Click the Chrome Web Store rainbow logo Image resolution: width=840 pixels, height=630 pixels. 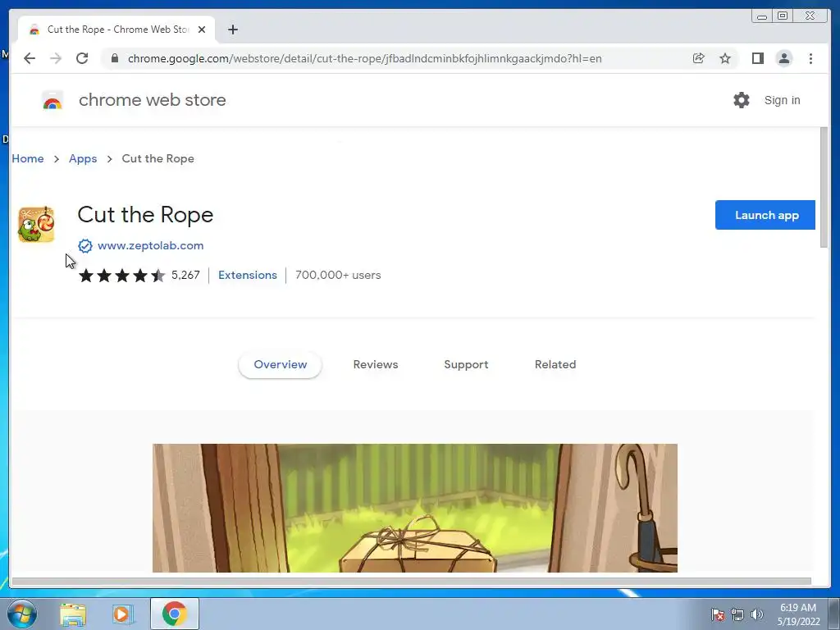[x=52, y=100]
